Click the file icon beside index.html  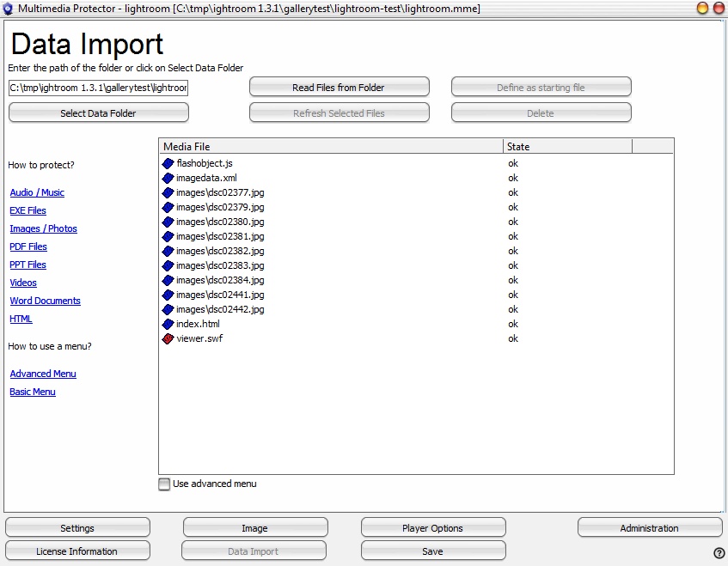pos(168,324)
